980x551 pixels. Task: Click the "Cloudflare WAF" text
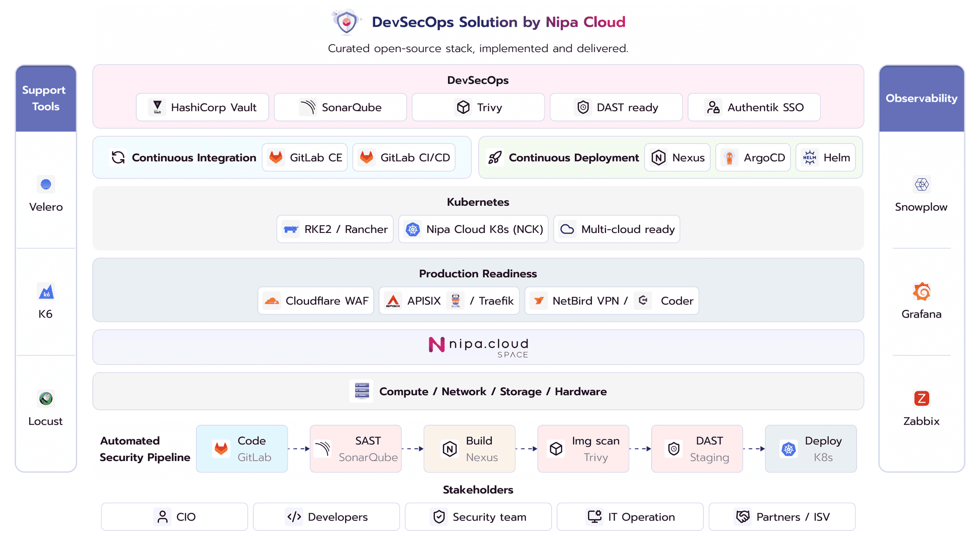tap(327, 301)
